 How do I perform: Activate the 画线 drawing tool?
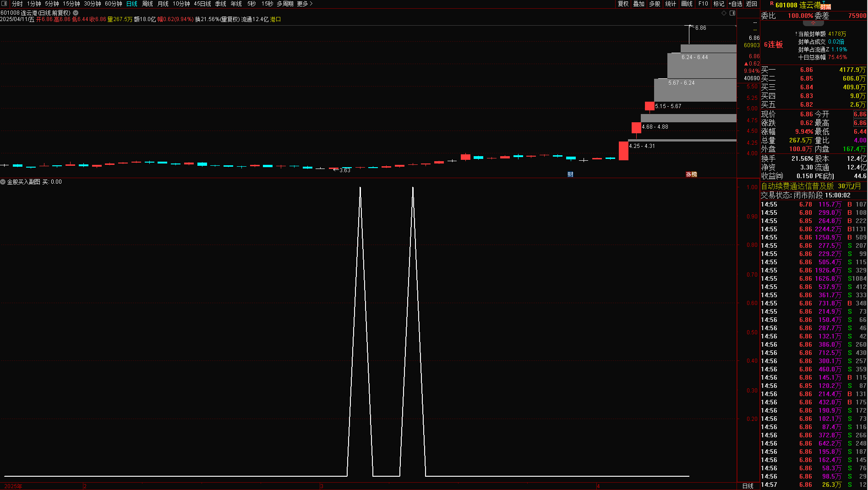click(687, 4)
